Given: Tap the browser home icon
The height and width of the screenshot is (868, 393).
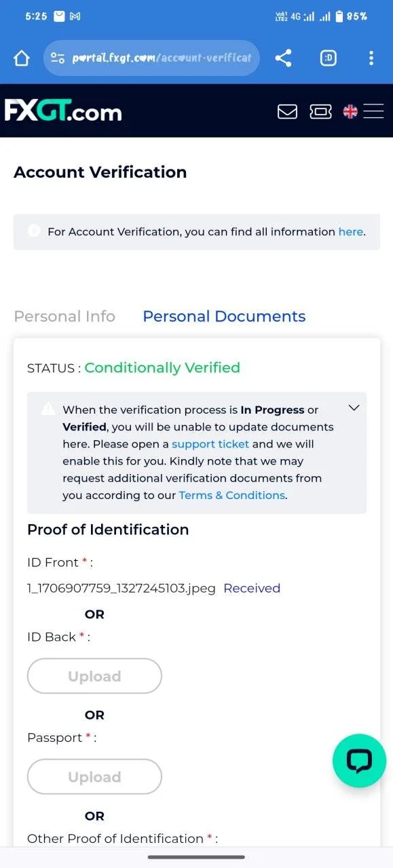Looking at the screenshot, I should coord(22,58).
